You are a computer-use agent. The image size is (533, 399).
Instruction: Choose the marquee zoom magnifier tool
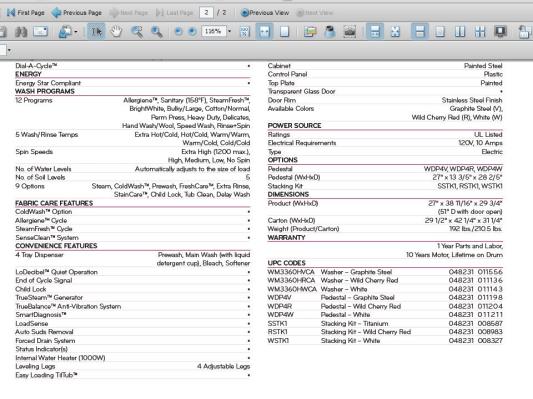[137, 32]
